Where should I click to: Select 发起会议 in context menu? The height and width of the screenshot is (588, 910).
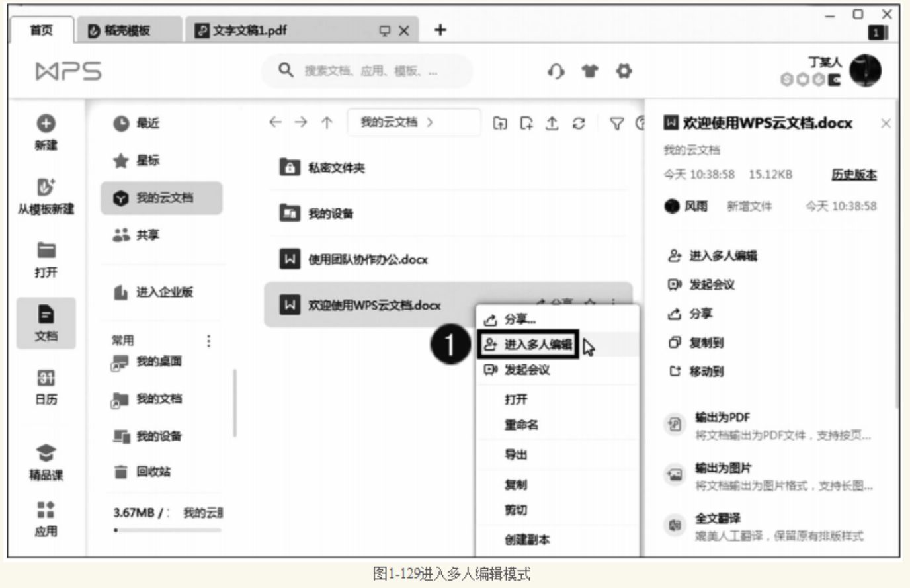tap(558, 370)
